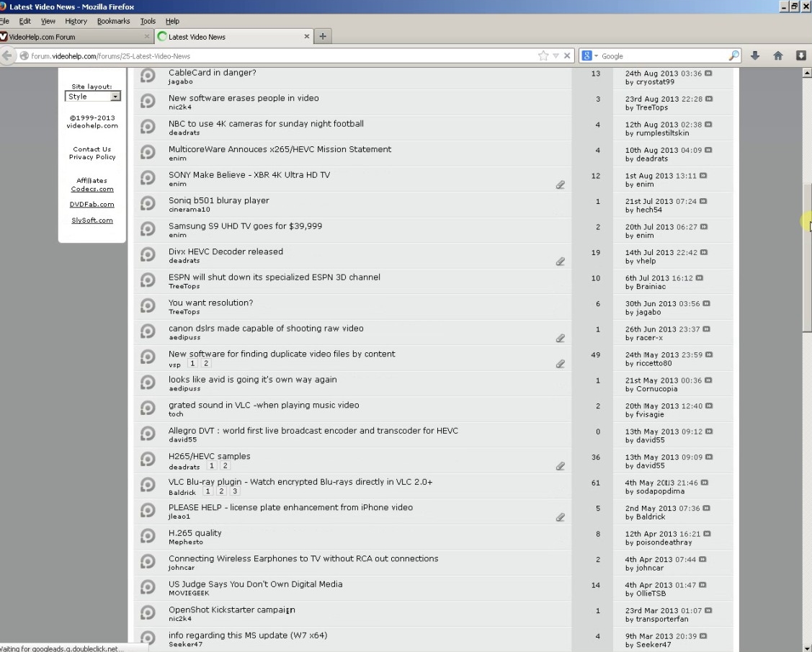The image size is (812, 652).
Task: Open the Help menu
Action: [172, 21]
